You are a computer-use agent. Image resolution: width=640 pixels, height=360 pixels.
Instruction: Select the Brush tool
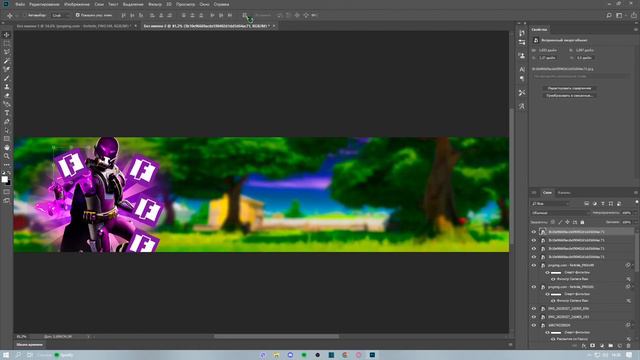7,78
